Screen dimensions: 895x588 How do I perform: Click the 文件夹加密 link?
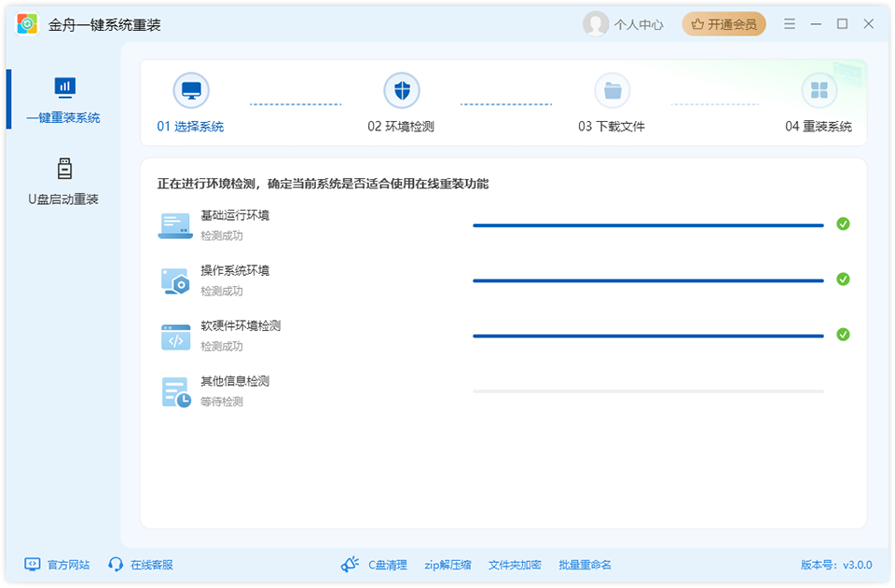(513, 564)
